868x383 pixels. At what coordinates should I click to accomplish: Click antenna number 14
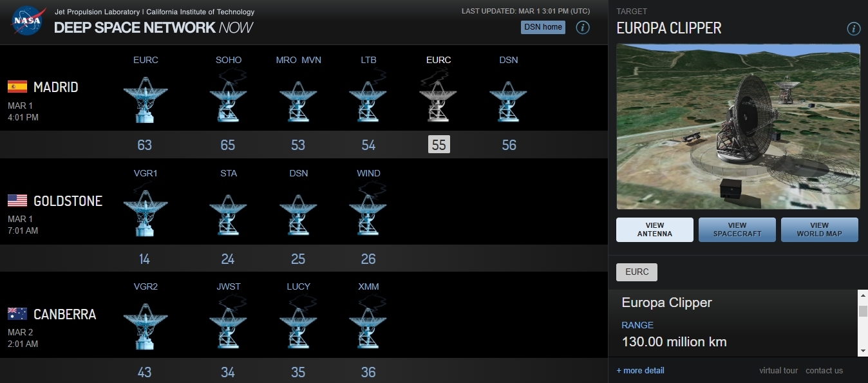pyautogui.click(x=144, y=259)
